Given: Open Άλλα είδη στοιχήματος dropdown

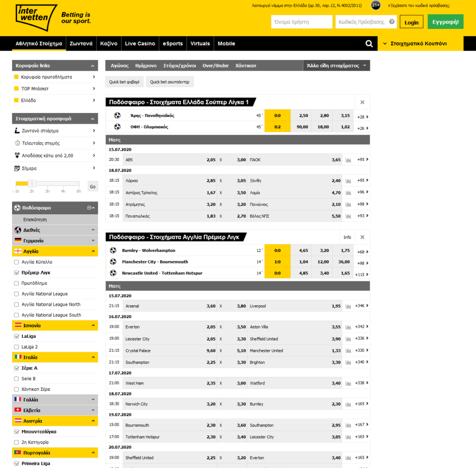Looking at the screenshot, I should pos(337,66).
